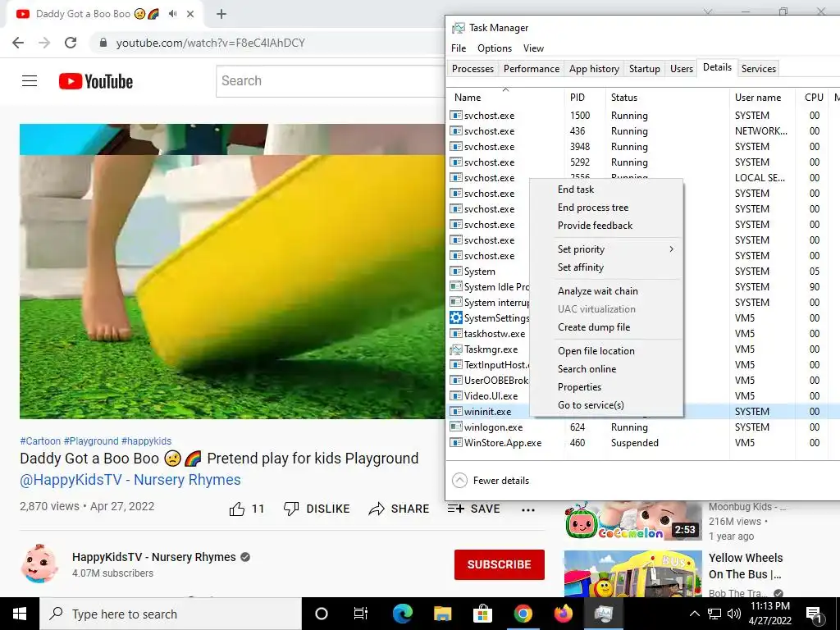Switch to Users tab
Screen dimensions: 840x630
(x=682, y=69)
